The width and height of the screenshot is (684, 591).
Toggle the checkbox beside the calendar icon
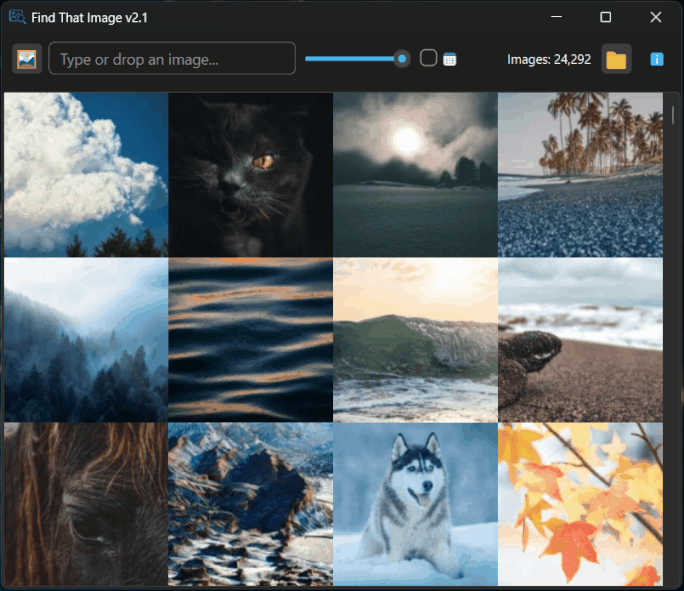428,58
